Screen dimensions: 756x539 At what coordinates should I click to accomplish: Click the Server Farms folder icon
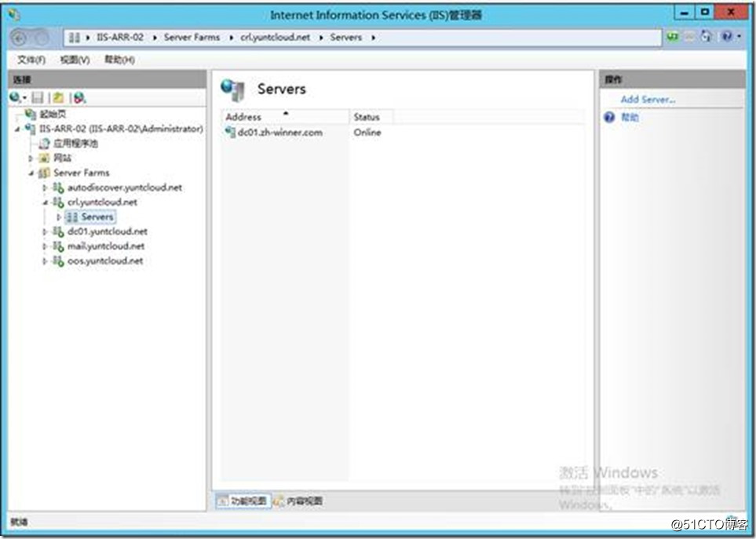[45, 173]
